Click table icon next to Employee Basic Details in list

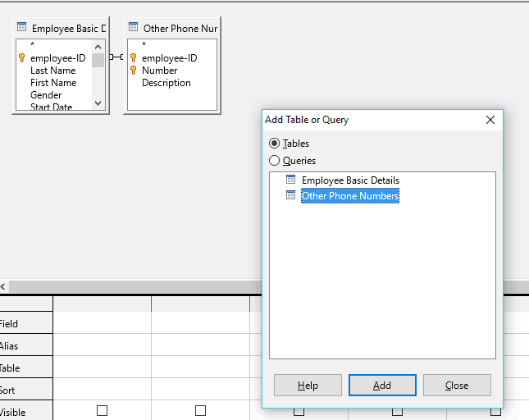point(290,180)
